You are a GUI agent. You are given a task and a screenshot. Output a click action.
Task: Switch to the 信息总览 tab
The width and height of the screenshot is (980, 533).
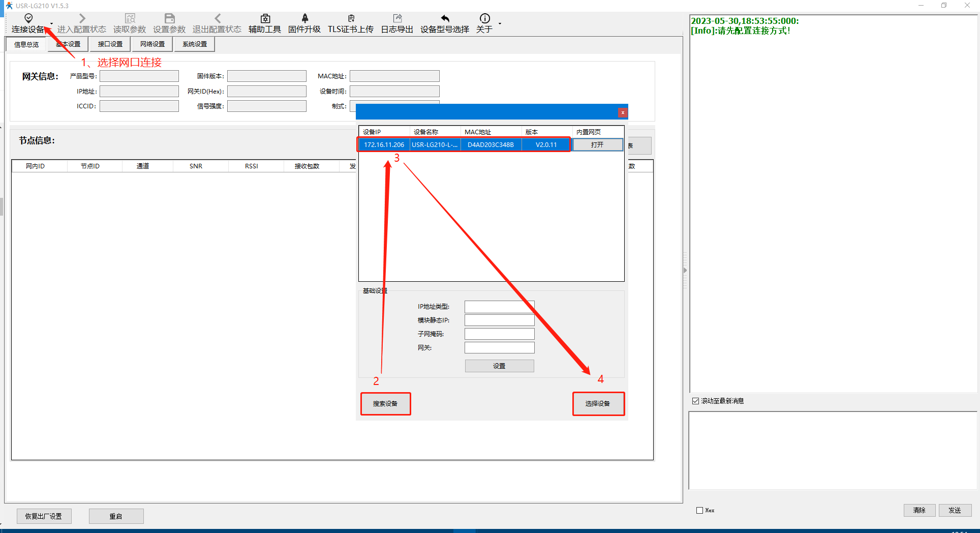pos(26,44)
